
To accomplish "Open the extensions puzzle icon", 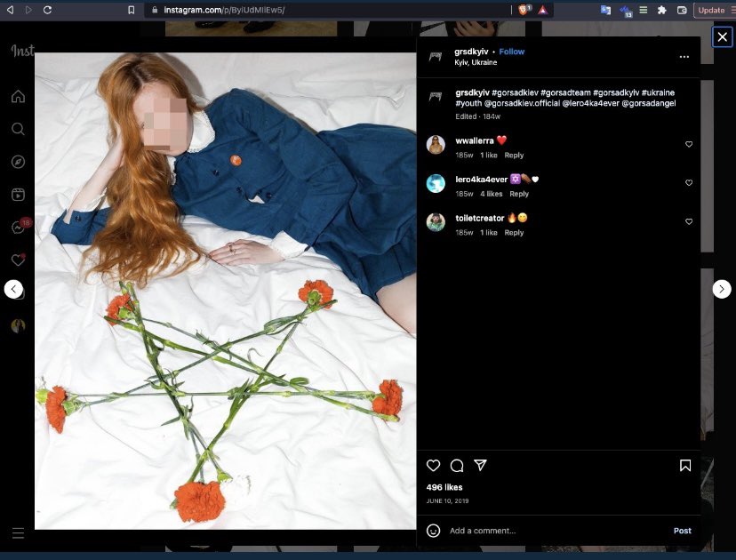I will point(662,10).
